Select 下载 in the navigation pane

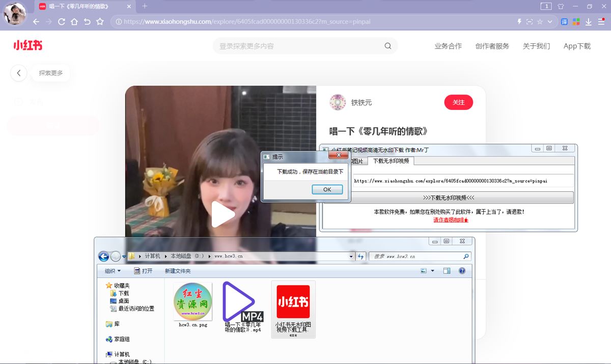(120, 293)
